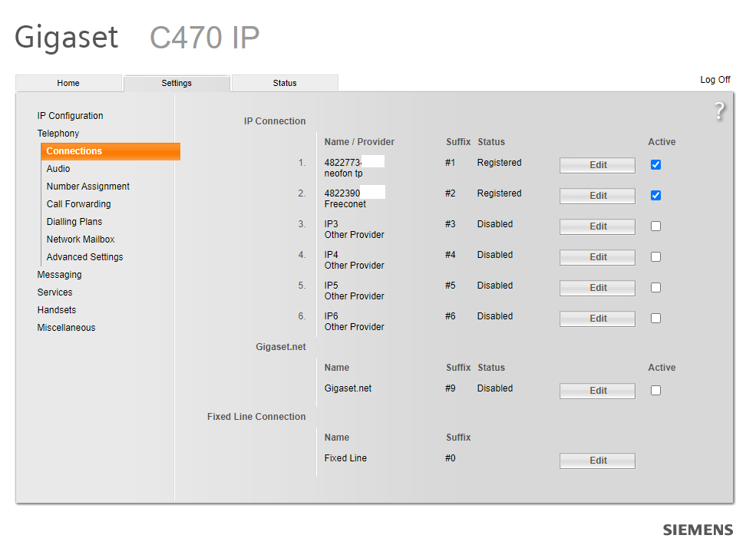756x555 pixels.
Task: Open Call Forwarding settings
Action: coord(78,204)
